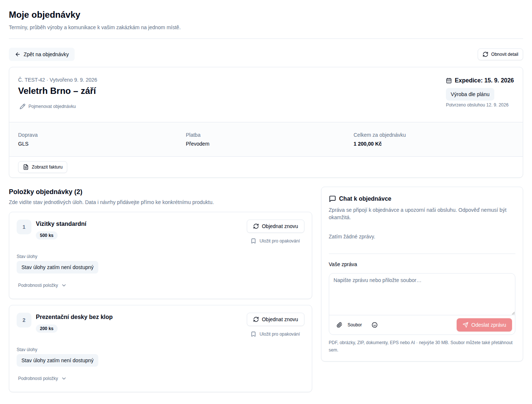Expand Podrobnosti položky for Vizitky standardní
Image resolution: width=532 pixels, height=404 pixels.
click(x=42, y=285)
